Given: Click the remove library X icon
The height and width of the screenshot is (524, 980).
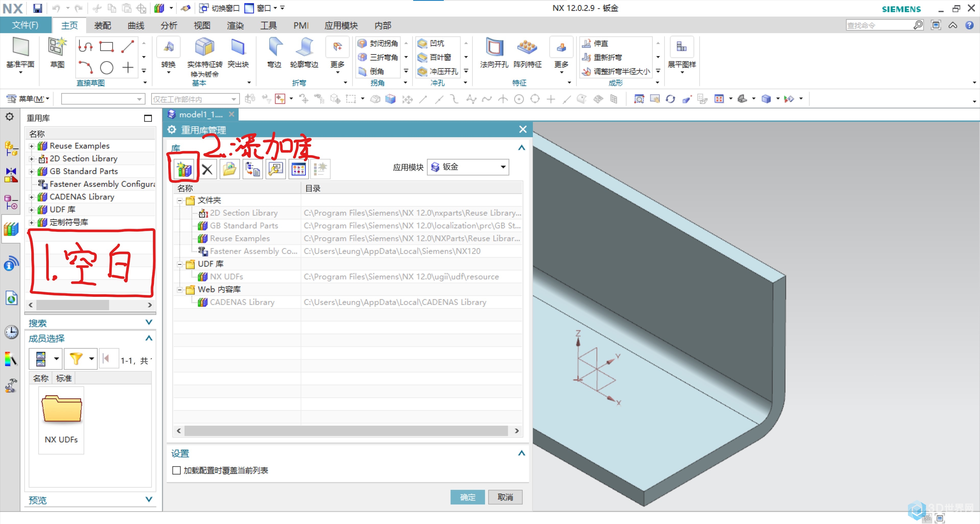Looking at the screenshot, I should pyautogui.click(x=207, y=169).
